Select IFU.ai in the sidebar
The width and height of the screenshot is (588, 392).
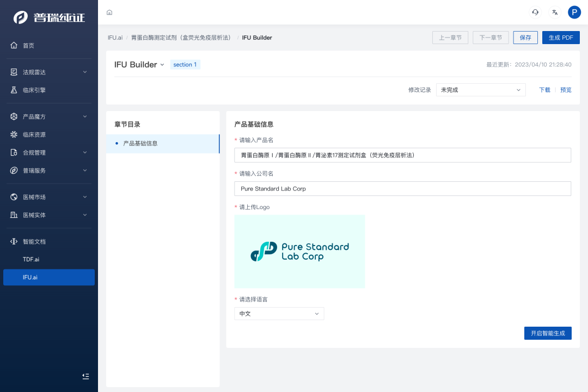(x=30, y=278)
